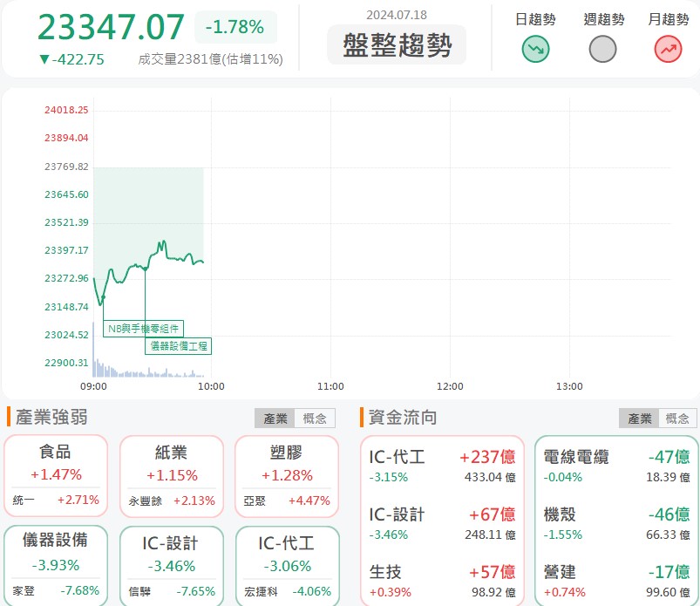The width and height of the screenshot is (700, 606).
Task: Open the IC-代工 weak industry card
Action: (287, 566)
